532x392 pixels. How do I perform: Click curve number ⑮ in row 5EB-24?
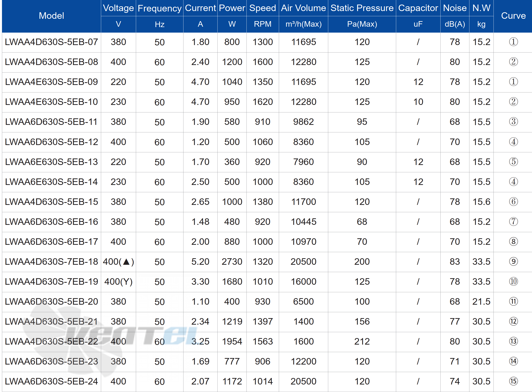[x=513, y=381]
